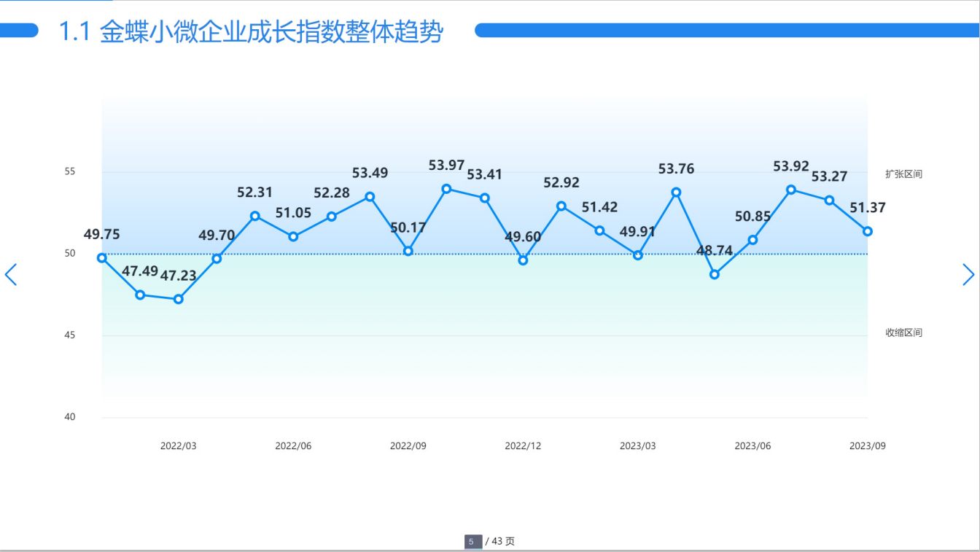
Task: Click the y-axis value 50
Action: pos(70,254)
